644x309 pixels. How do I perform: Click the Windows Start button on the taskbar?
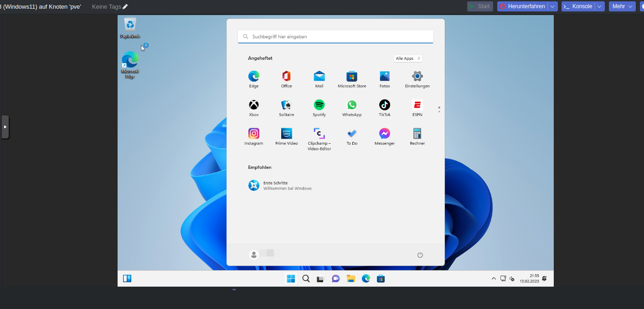click(x=291, y=278)
